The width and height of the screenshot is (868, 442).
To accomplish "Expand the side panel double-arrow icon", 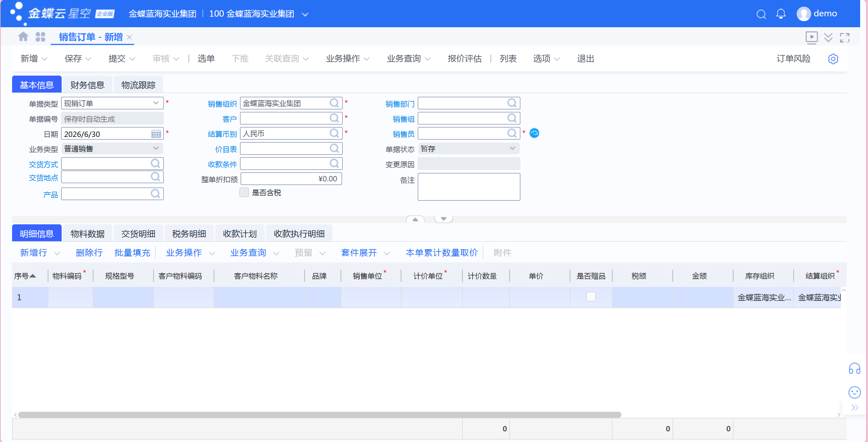I will coord(854,408).
